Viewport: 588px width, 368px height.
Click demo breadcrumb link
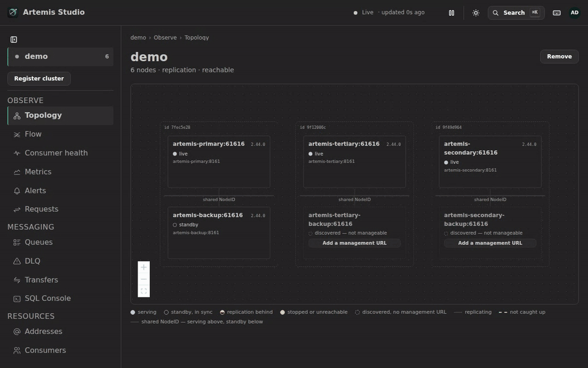[138, 38]
